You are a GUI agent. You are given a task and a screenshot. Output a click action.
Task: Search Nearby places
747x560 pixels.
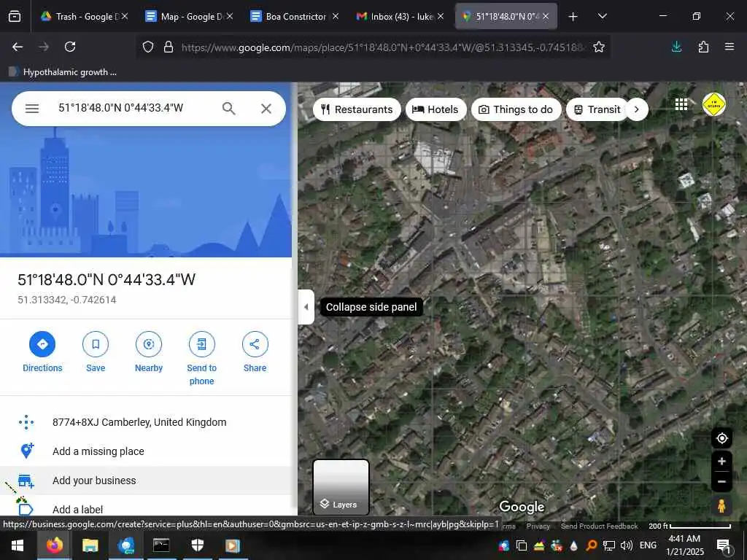point(149,352)
